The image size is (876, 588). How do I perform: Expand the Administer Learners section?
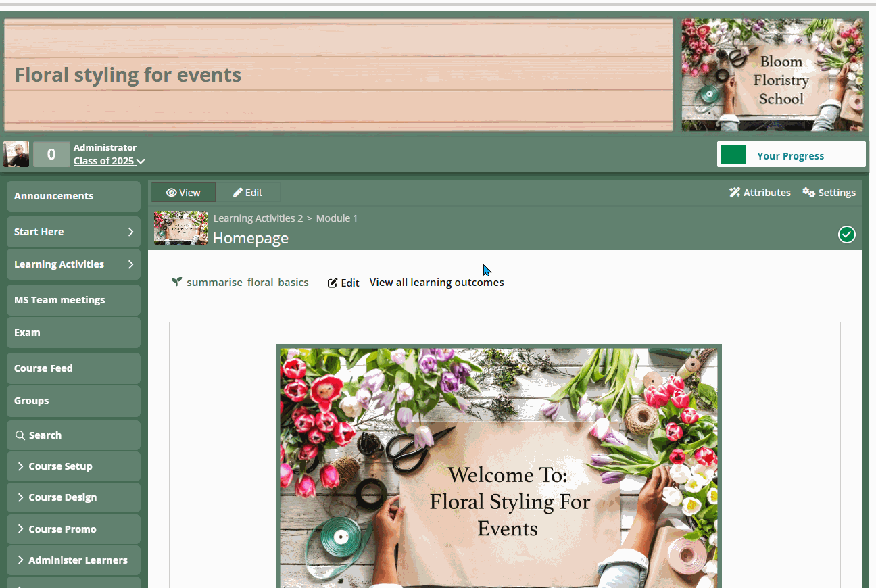point(74,560)
